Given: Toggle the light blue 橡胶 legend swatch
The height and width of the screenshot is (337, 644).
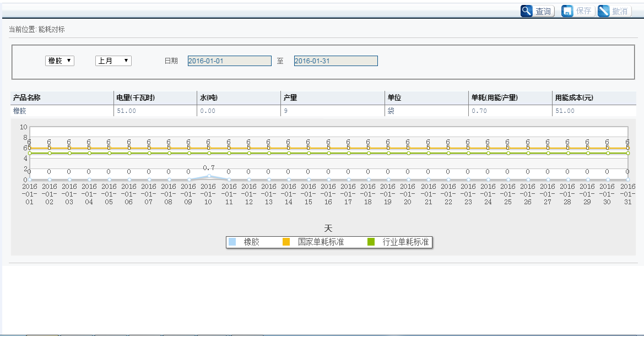Looking at the screenshot, I should pos(232,242).
